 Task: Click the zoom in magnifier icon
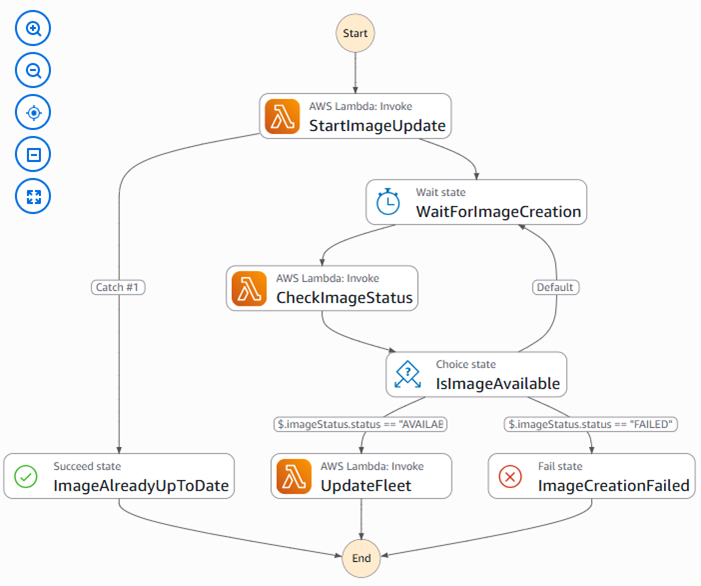pyautogui.click(x=33, y=29)
